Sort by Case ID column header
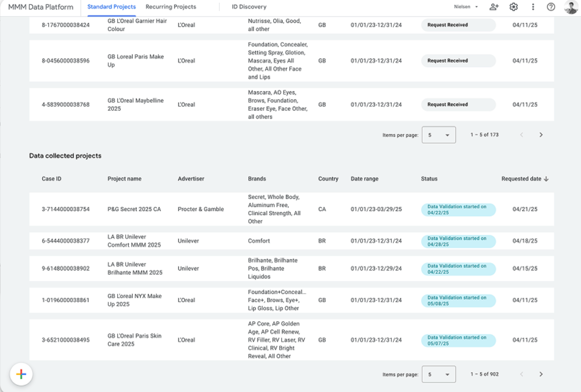 (52, 179)
